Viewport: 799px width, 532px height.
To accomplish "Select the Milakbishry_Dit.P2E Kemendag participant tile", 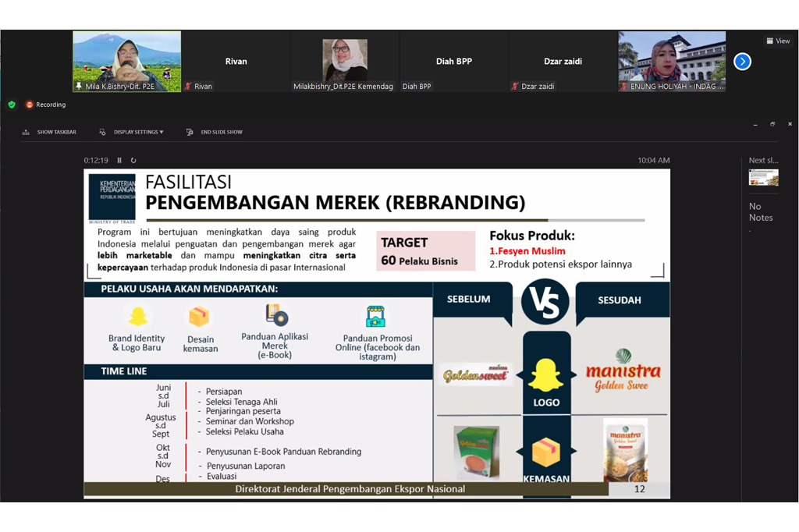I will tap(345, 61).
